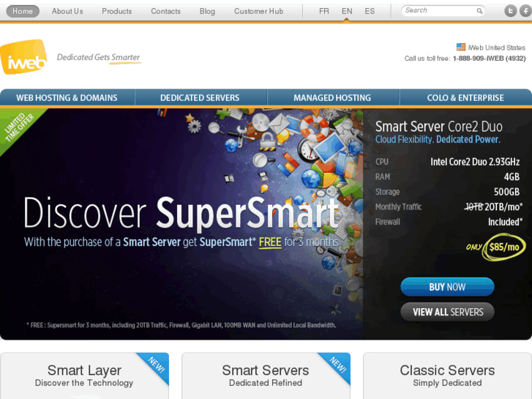Click the 500GB storage value
This screenshot has width=532, height=399.
click(506, 192)
